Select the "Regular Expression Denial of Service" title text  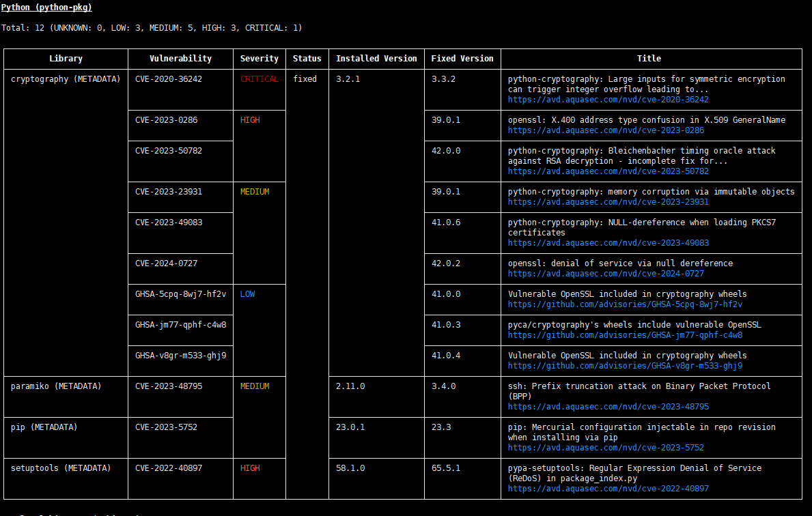pos(675,468)
